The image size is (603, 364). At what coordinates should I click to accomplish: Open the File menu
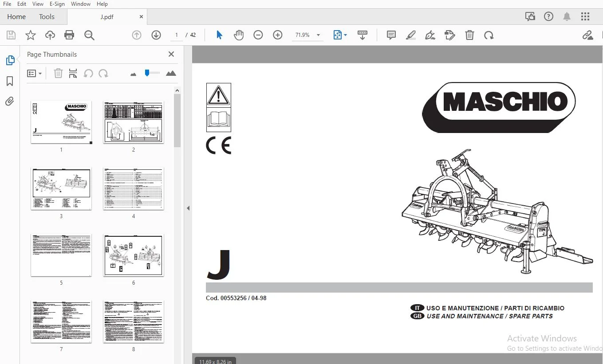coord(7,4)
